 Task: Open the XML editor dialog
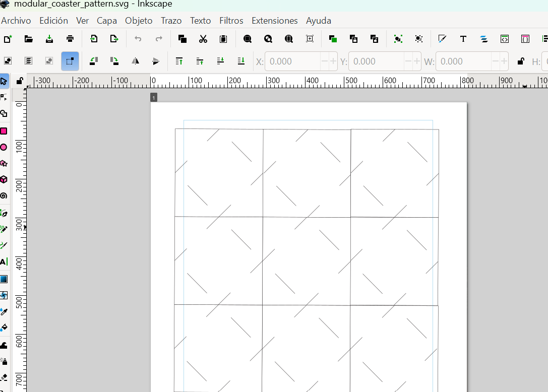point(504,39)
